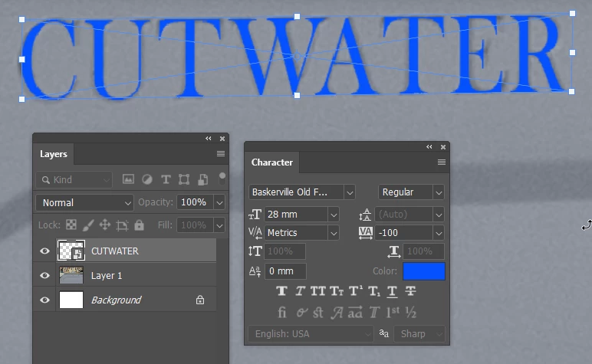Open Sharp anti-aliasing dropdown
The image size is (592, 364).
(419, 334)
